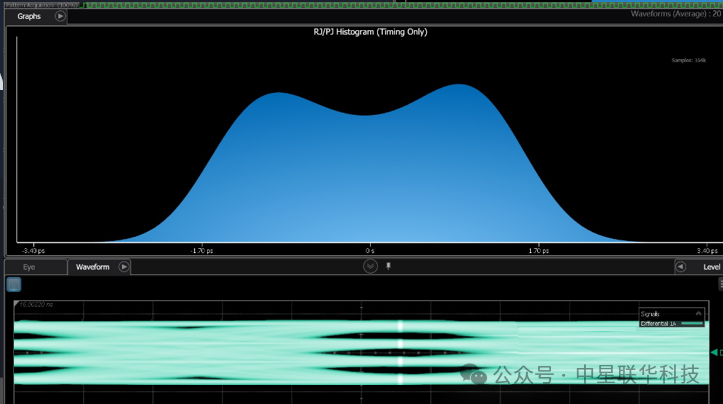Click the RJ/PJ Histogram title

tap(370, 32)
